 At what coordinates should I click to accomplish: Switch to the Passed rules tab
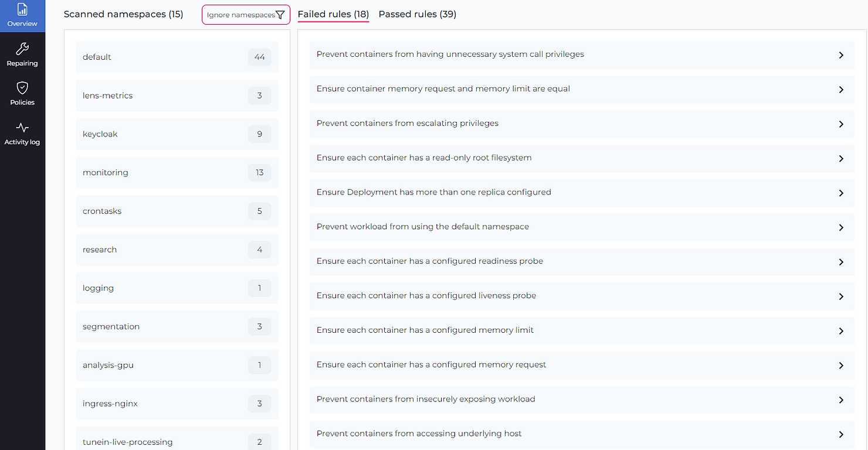tap(418, 14)
